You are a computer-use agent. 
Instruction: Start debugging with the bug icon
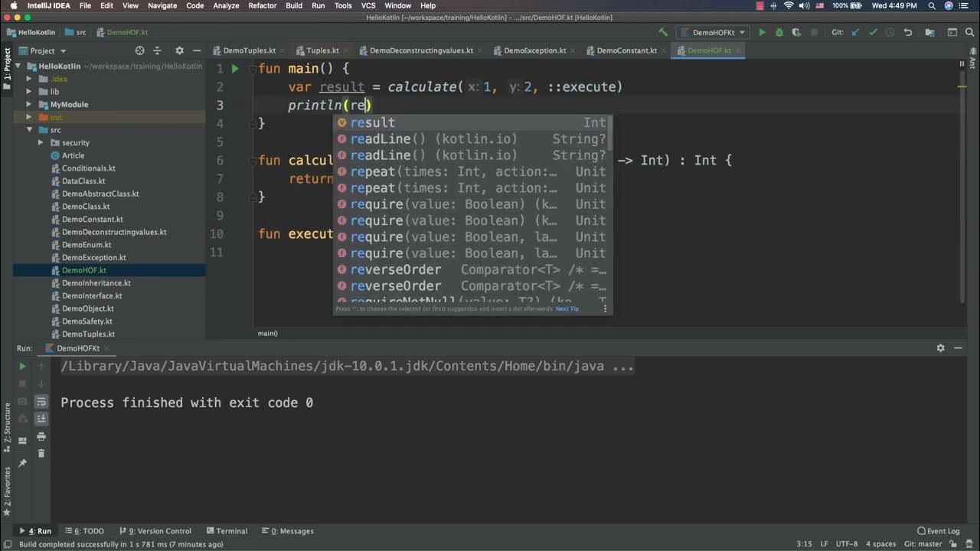(x=779, y=32)
